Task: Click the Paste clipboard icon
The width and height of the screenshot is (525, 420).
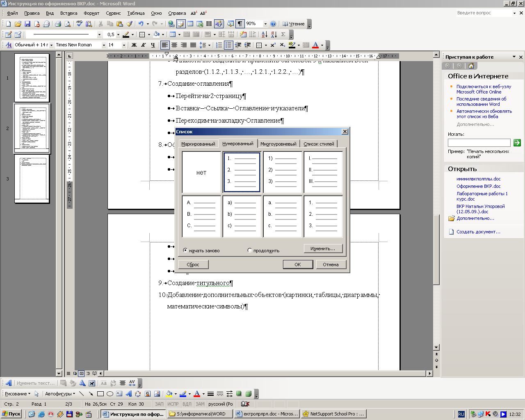Action: 120,24
